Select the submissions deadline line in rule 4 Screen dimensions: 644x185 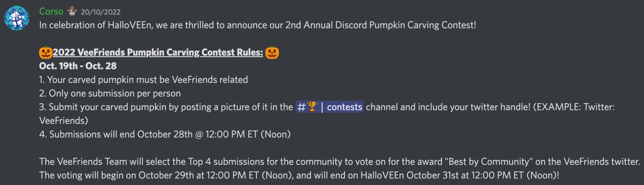[x=165, y=134]
